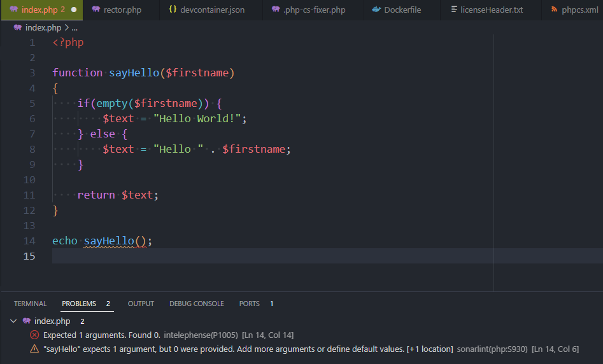Click the problems count badge 2 on PROBLEMS tab
The image size is (603, 364).
[x=108, y=304]
